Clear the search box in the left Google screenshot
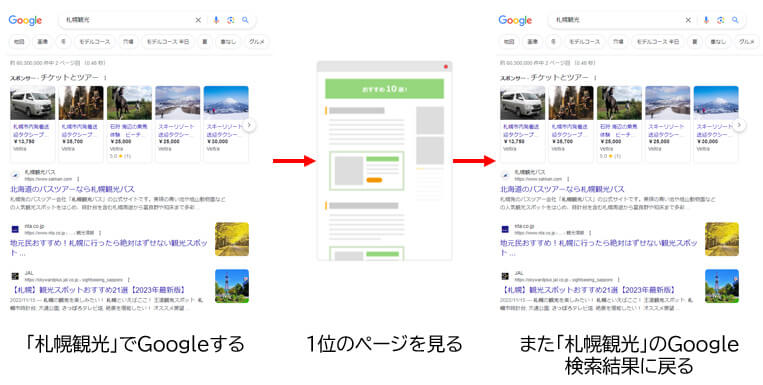 tap(198, 20)
